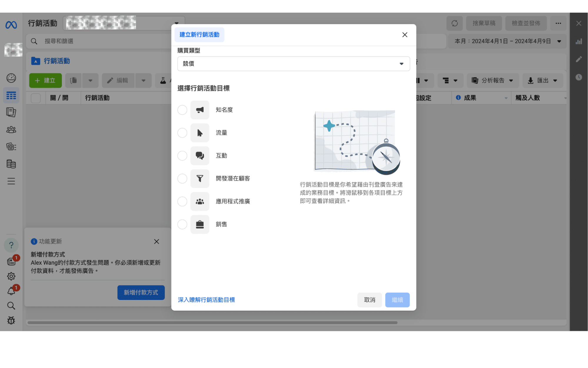Open the Billing coins icon
588x368 pixels.
pyautogui.click(x=11, y=164)
